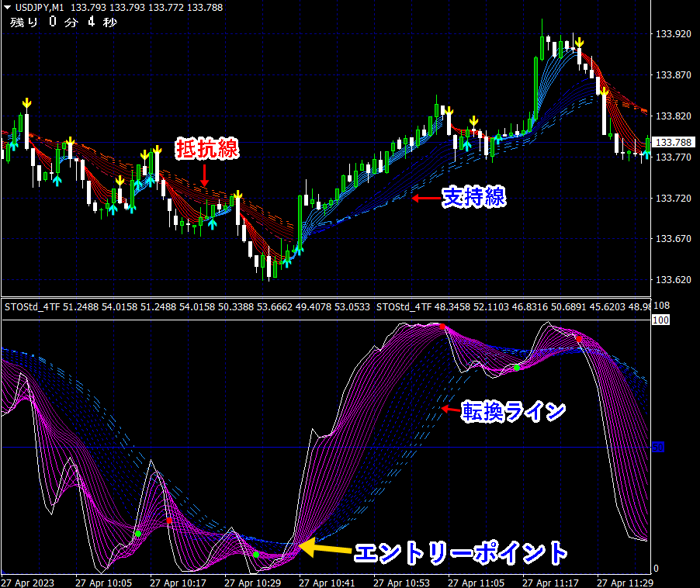Viewport: 700px width, 588px height.
Task: Select red signal dot in lower-left stochastic area
Action: (x=168, y=521)
